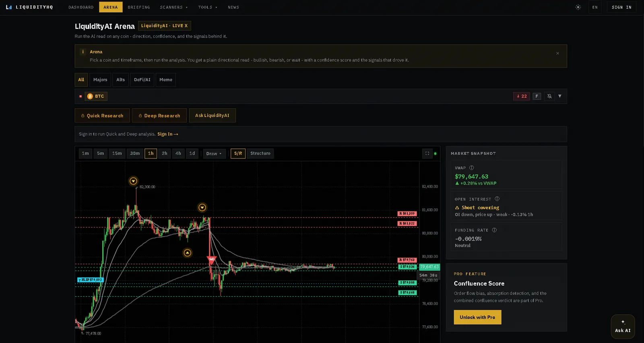Open the Scanners menu dropdown
644x343 pixels.
174,7
